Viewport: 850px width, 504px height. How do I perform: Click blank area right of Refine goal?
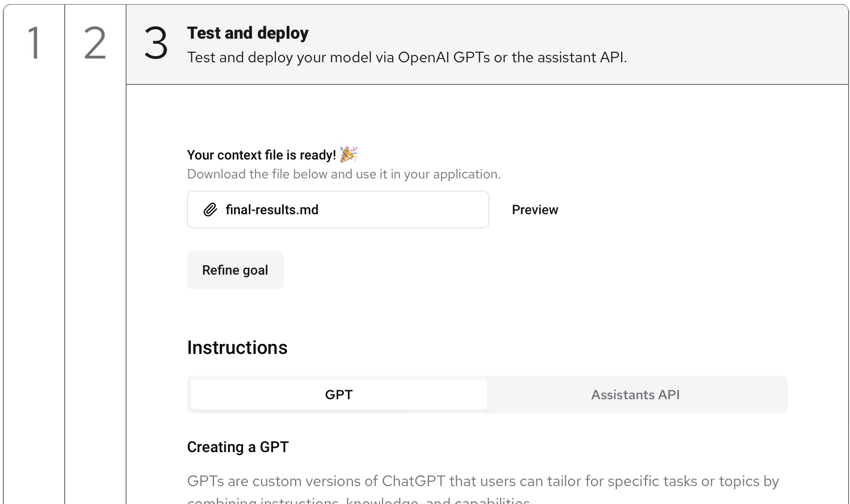472,270
